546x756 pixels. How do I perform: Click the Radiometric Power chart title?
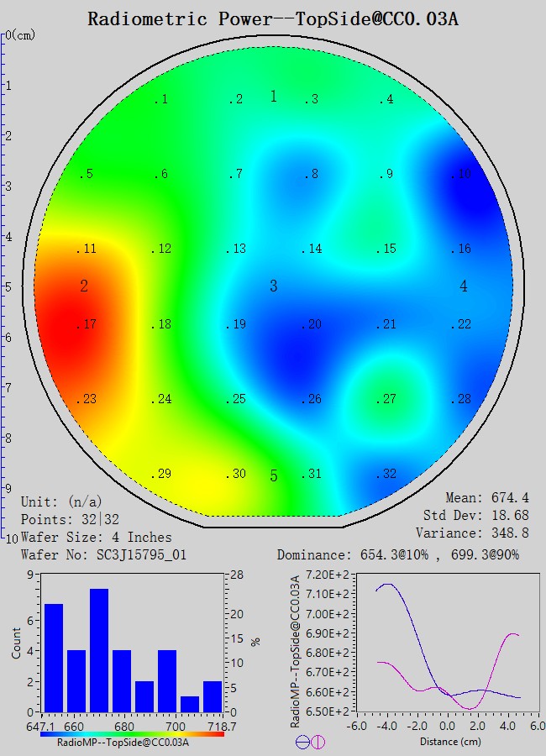tap(273, 19)
